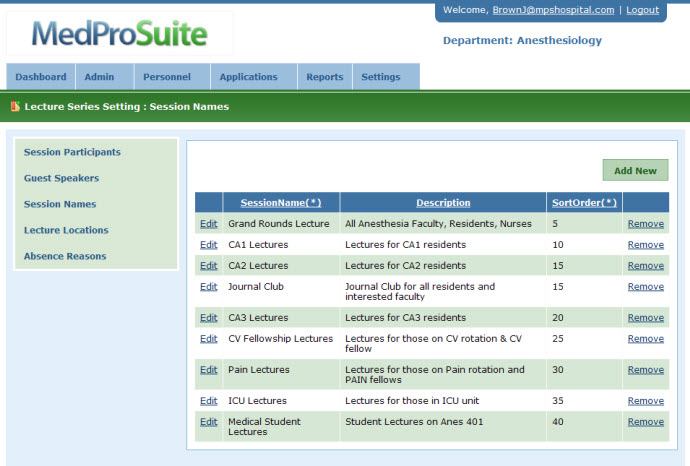Sort table by Description column header
This screenshot has width=690, height=466.
pyautogui.click(x=443, y=202)
